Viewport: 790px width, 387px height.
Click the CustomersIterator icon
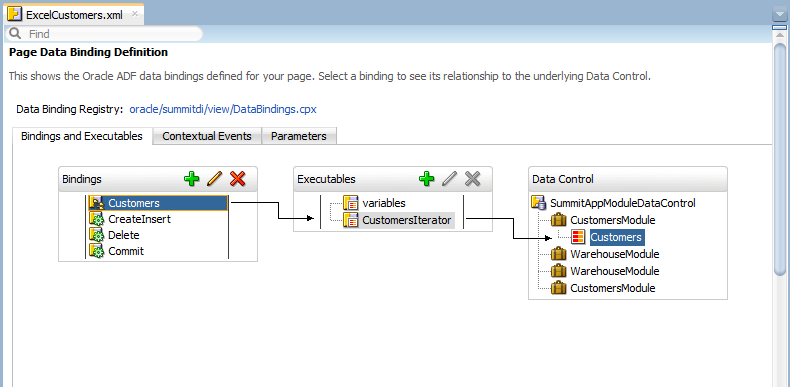coord(351,220)
